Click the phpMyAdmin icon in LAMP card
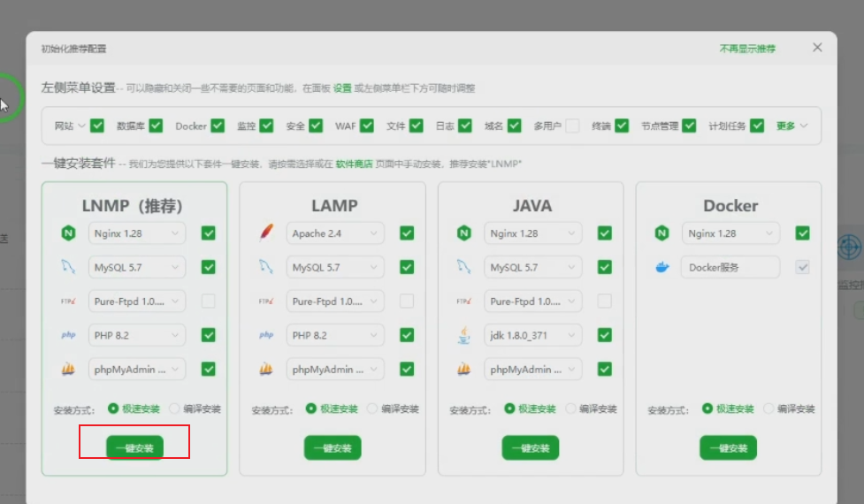This screenshot has width=864, height=504. (x=266, y=369)
